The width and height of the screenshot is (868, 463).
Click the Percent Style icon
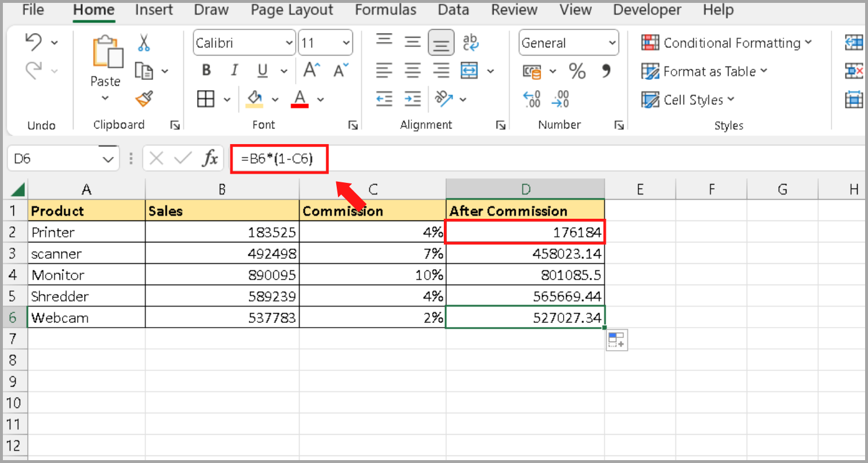click(576, 71)
